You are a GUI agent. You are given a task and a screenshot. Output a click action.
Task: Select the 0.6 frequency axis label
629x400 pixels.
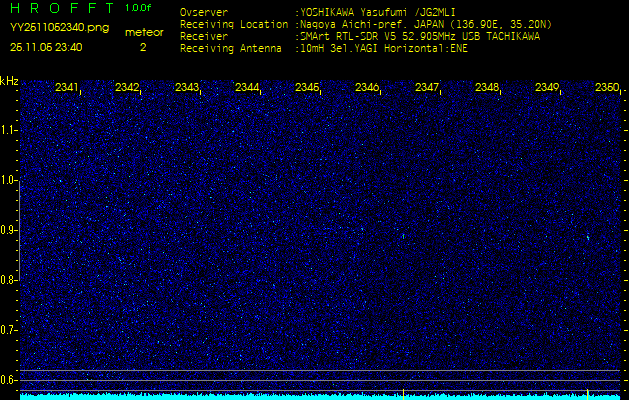pyautogui.click(x=9, y=379)
